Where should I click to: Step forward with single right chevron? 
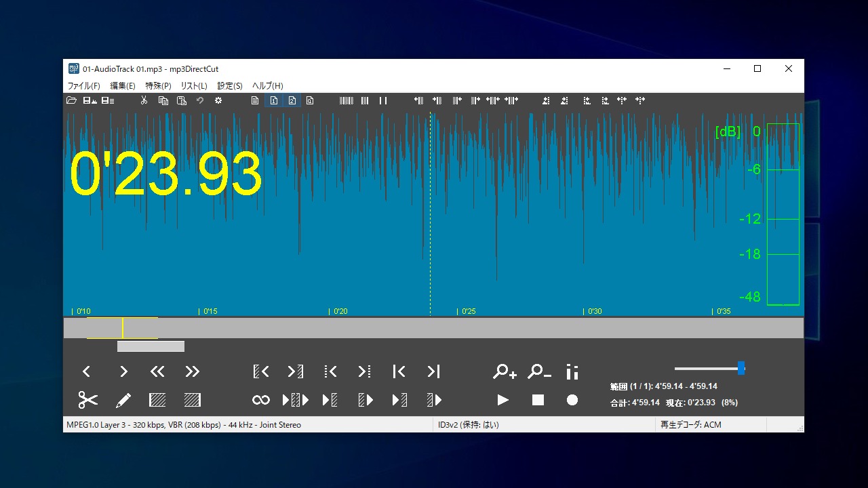tap(123, 371)
